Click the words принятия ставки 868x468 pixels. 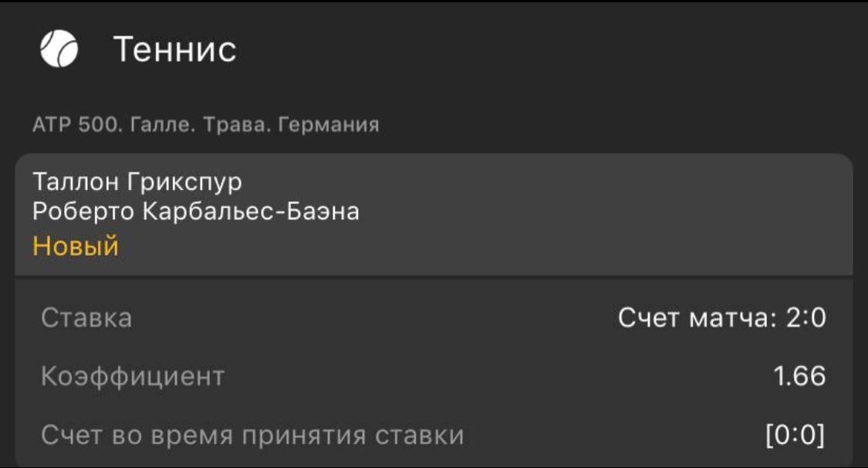tap(353, 436)
